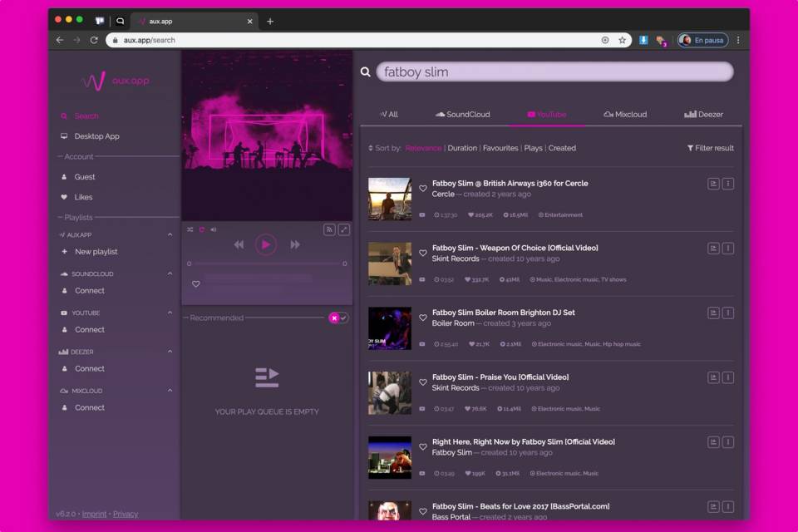Add 'British Airways i360' result to queue
The width and height of the screenshot is (798, 532).
point(713,184)
